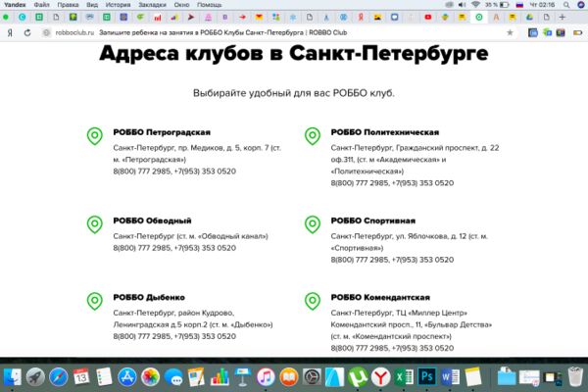This screenshot has width=588, height=392.
Task: Open Keynote from the dock
Action: click(243, 376)
